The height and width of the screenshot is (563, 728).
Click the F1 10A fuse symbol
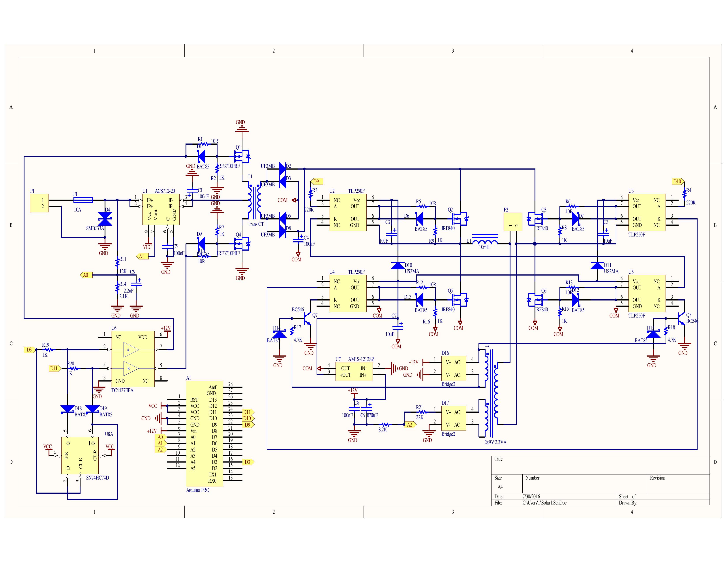pos(83,200)
